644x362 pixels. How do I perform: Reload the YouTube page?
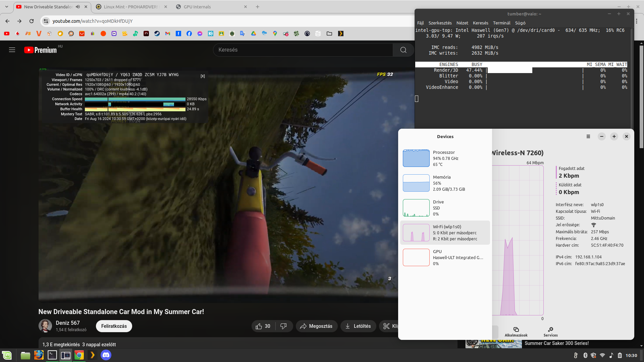point(32,21)
